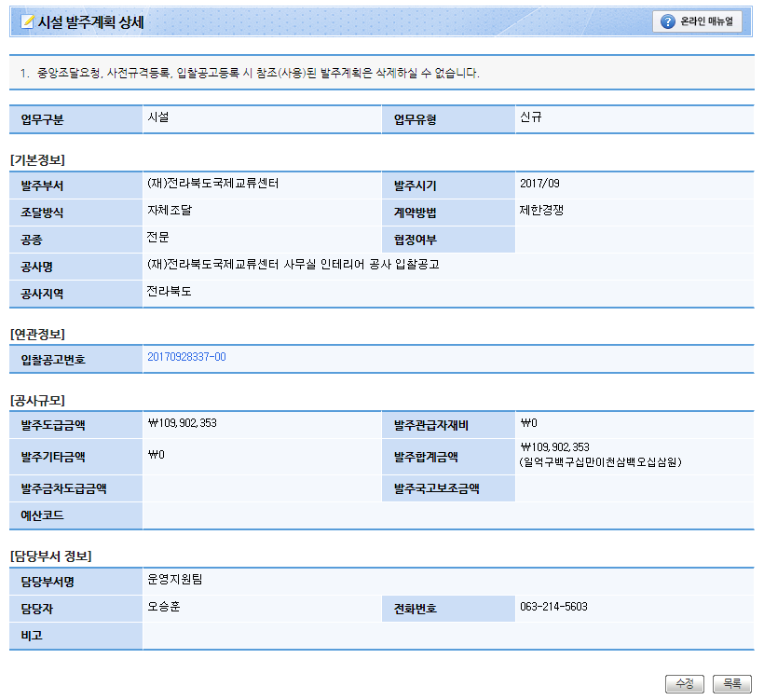This screenshot has width=764, height=700.
Task: Click the 담당부서명 value 운영지원팀
Action: click(174, 579)
